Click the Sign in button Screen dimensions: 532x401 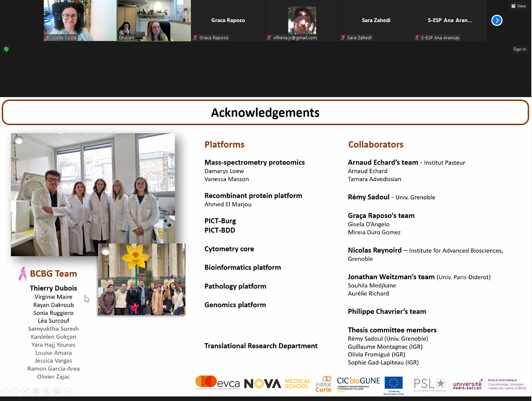(x=519, y=49)
